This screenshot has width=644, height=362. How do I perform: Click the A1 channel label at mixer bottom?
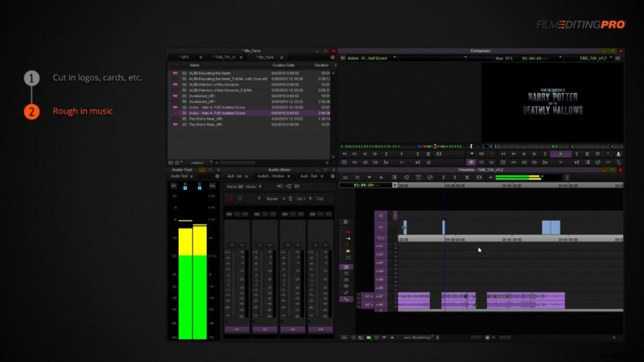click(237, 330)
